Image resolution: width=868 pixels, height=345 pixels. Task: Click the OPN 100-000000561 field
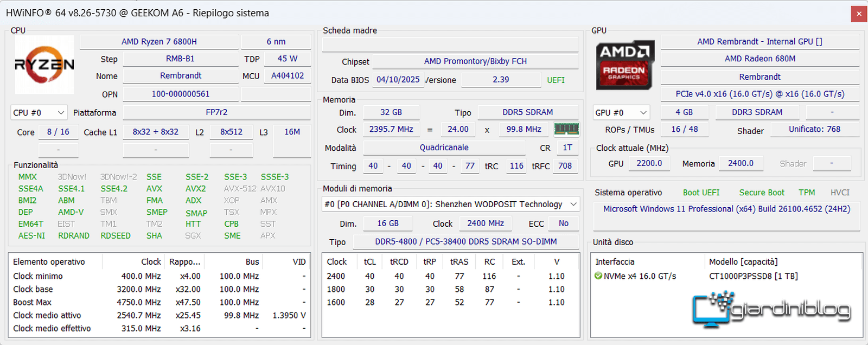[x=181, y=94]
